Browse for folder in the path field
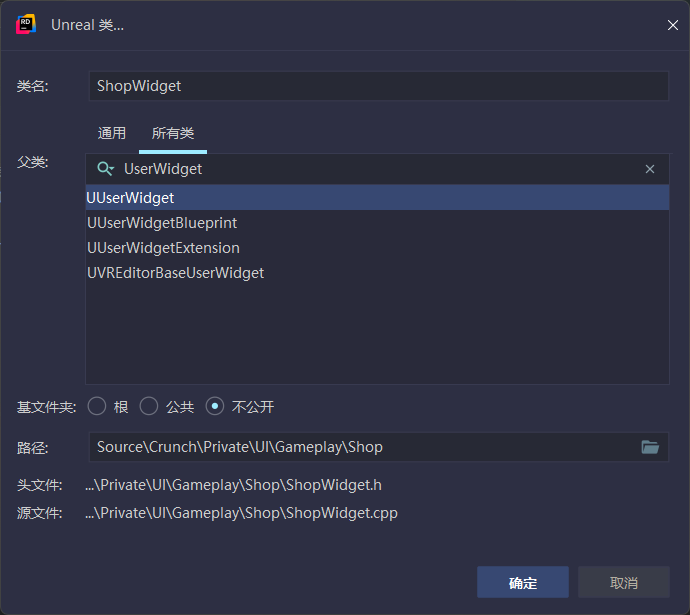690x615 pixels. point(650,447)
